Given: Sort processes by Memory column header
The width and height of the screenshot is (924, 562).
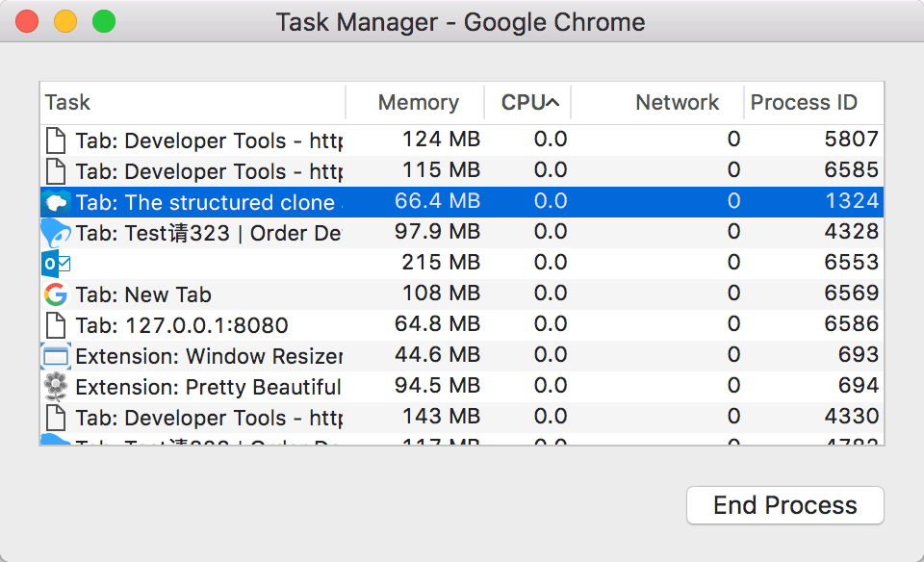Looking at the screenshot, I should [418, 103].
